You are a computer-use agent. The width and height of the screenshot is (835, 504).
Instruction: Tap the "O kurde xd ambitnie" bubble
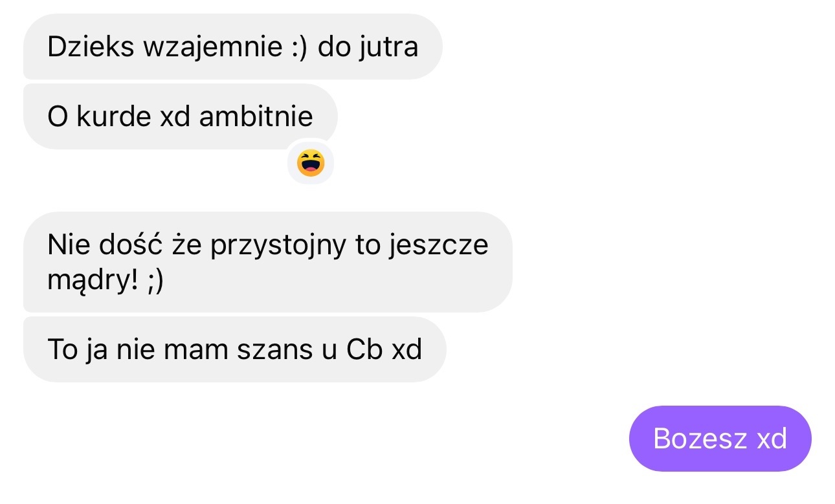(x=181, y=116)
